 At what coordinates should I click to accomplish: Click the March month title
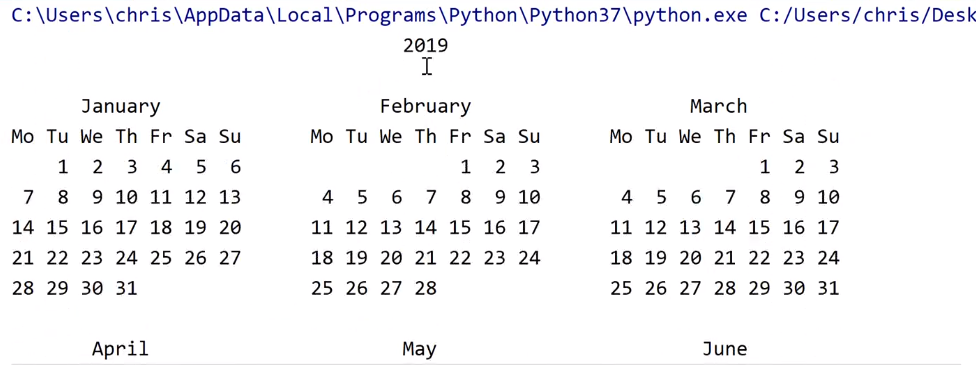(718, 107)
